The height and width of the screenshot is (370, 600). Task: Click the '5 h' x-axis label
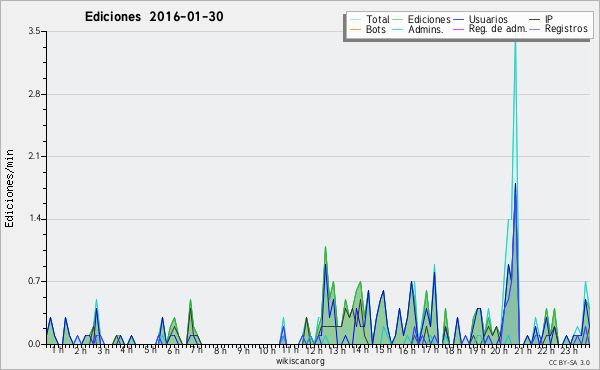[x=150, y=350]
